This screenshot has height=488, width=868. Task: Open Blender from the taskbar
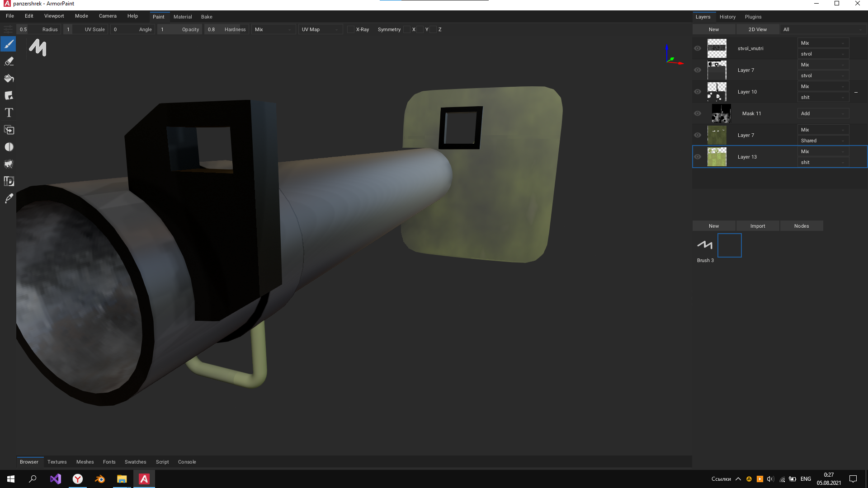(100, 479)
